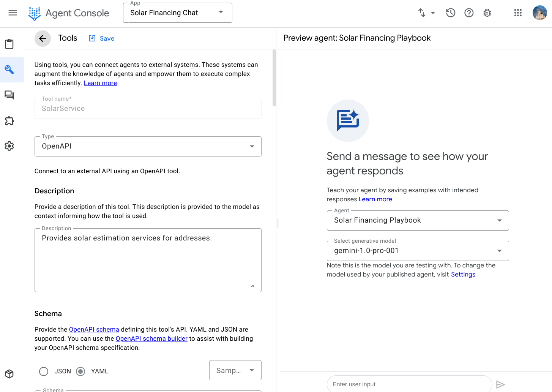Click the 'Tools' page title
The image size is (552, 392).
tap(68, 38)
